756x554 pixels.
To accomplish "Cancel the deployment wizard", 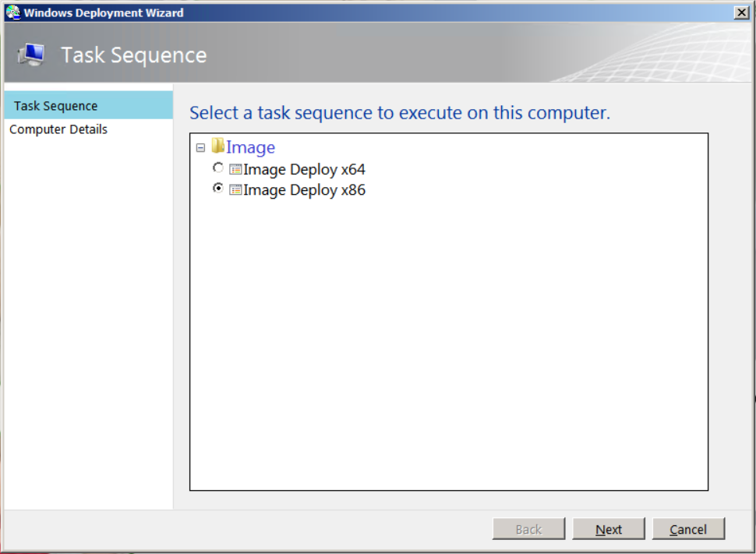I will (688, 528).
